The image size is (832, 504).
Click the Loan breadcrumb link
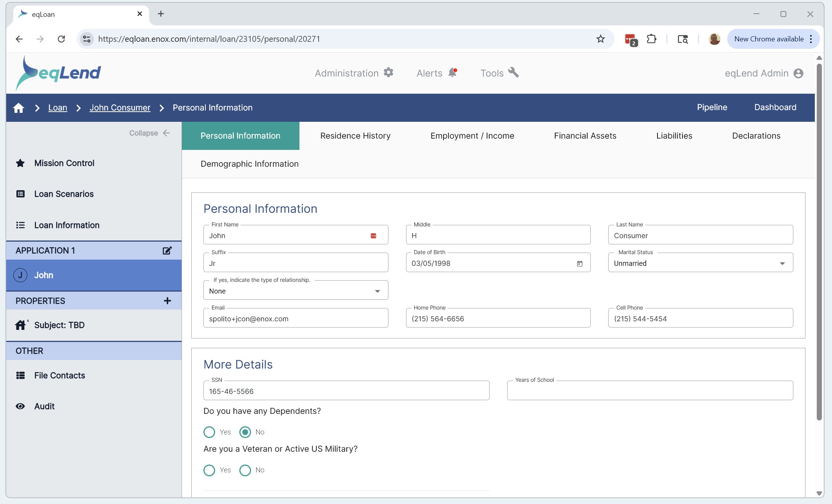tap(58, 108)
